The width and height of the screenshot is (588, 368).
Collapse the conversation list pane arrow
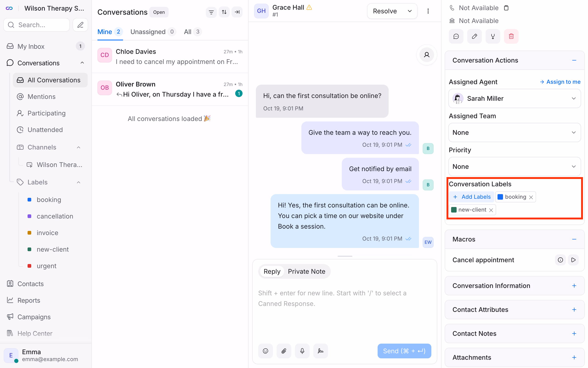(237, 12)
